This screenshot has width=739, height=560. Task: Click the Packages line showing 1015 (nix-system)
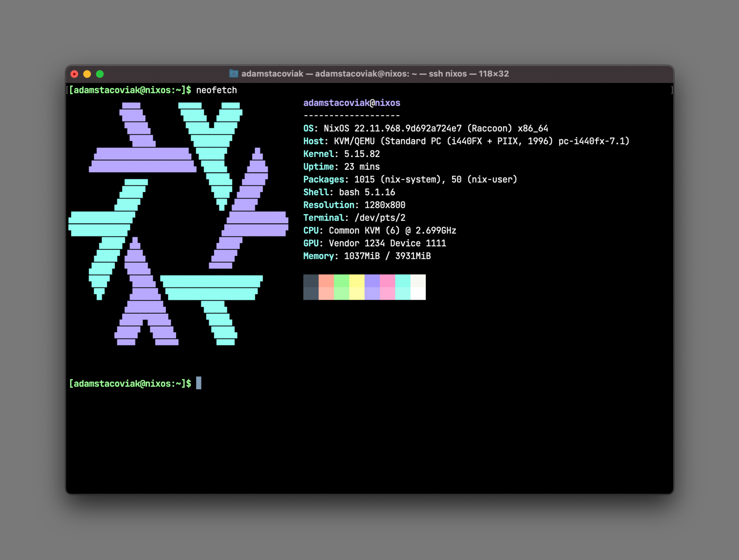[x=410, y=180]
